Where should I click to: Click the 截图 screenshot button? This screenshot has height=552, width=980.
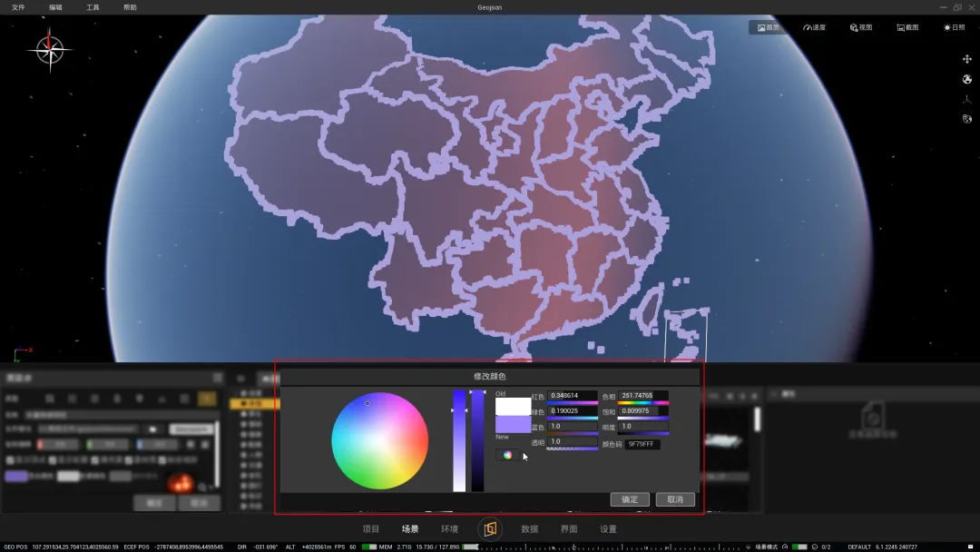tap(907, 27)
